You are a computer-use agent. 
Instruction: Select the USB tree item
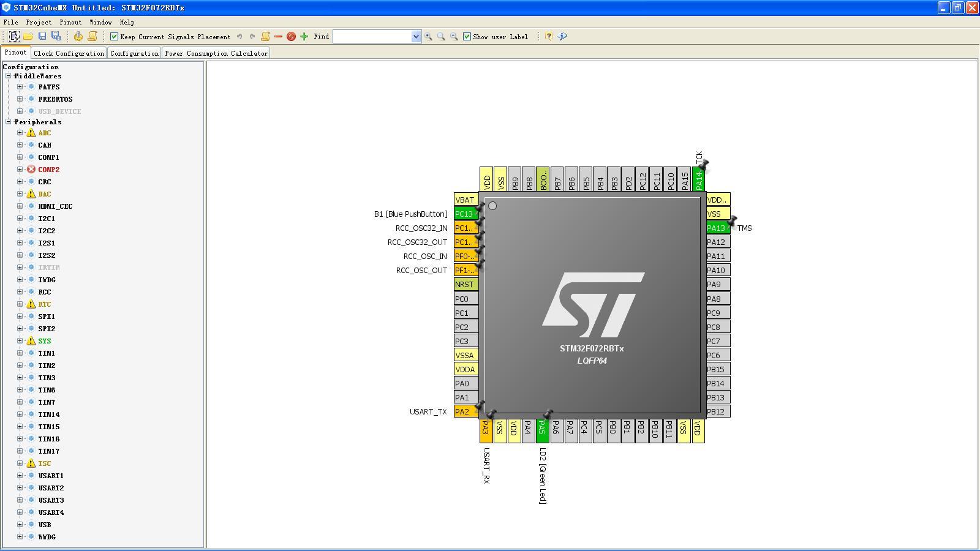point(45,525)
